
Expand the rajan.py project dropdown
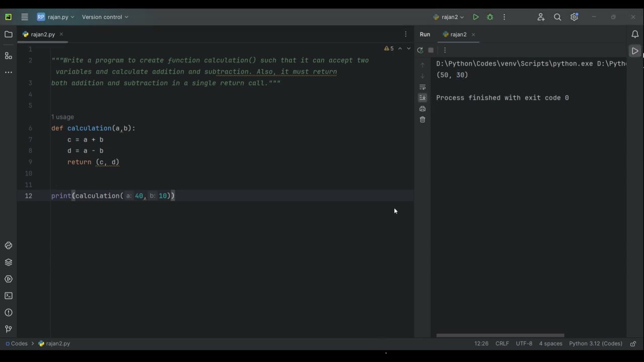55,17
